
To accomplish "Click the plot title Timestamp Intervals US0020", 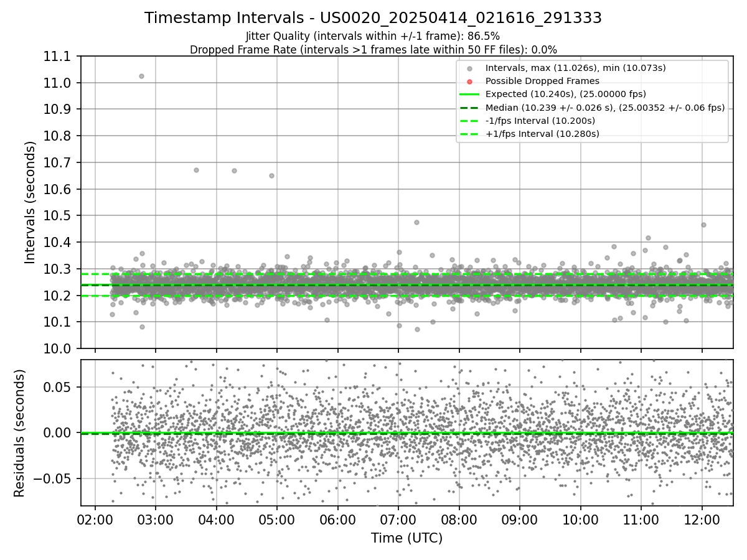I will 373,18.
